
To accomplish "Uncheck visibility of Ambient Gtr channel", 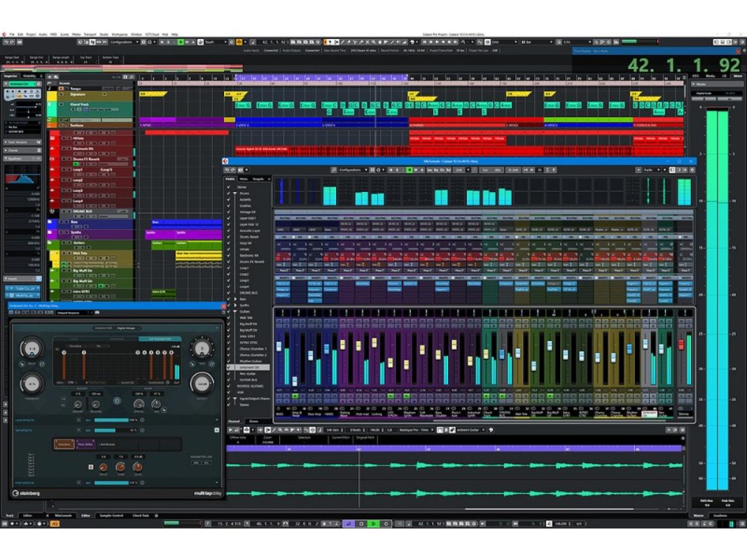I will click(x=229, y=367).
